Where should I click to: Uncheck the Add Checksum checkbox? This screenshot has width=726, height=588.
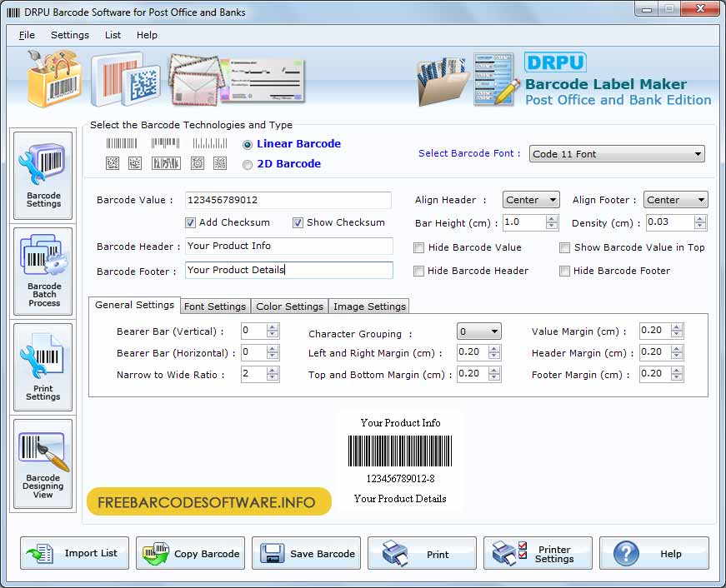[x=190, y=223]
